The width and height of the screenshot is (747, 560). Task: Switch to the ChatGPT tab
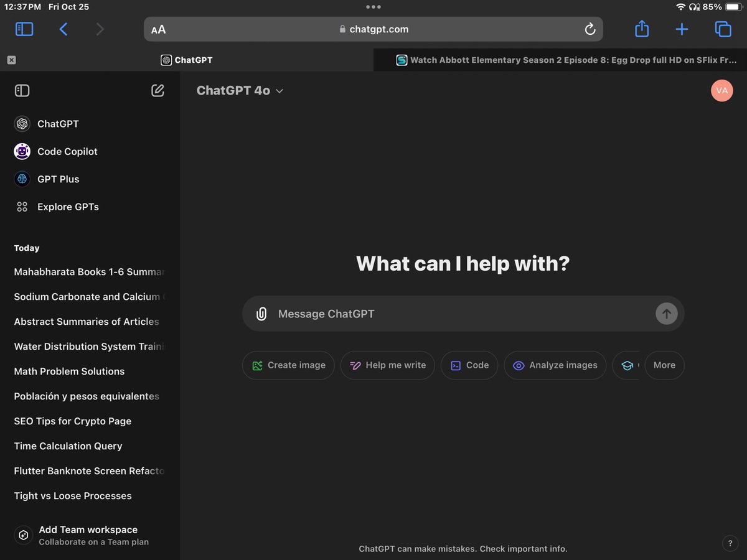coord(186,60)
